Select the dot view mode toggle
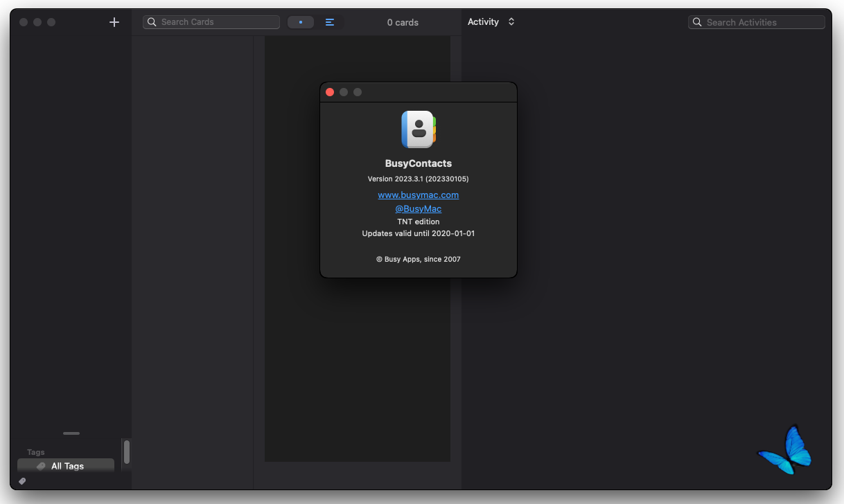The image size is (844, 504). coord(301,22)
